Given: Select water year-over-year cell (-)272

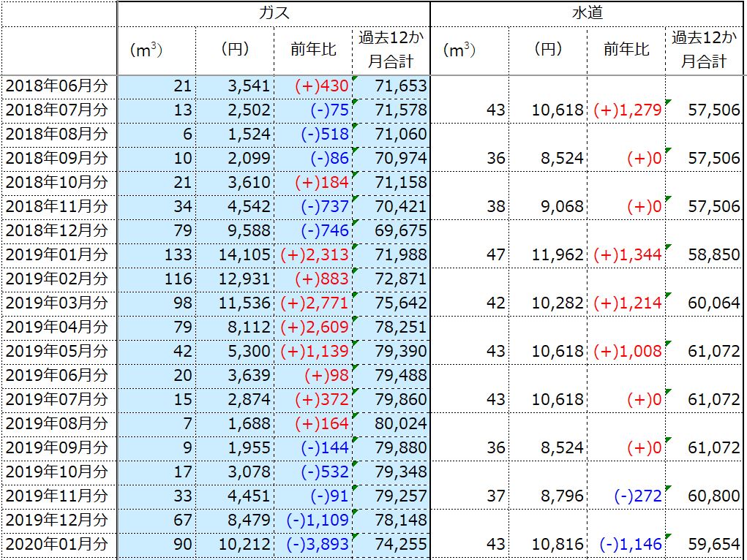Looking at the screenshot, I should 626,497.
